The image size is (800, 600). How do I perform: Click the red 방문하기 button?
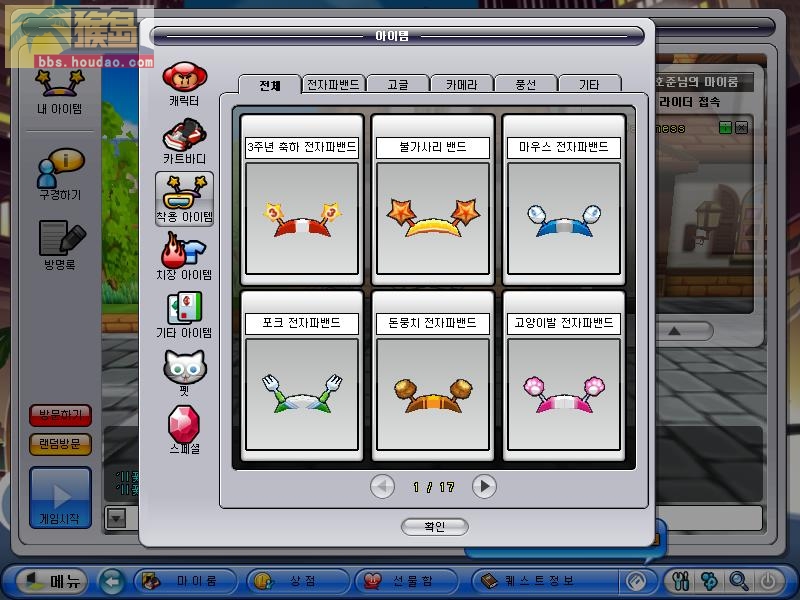[x=60, y=415]
